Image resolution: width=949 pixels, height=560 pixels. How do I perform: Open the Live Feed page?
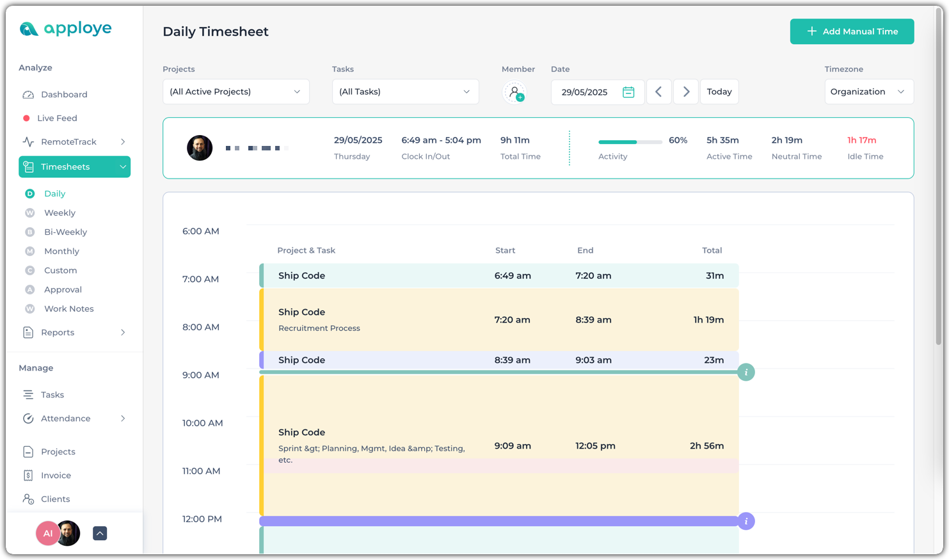click(57, 118)
